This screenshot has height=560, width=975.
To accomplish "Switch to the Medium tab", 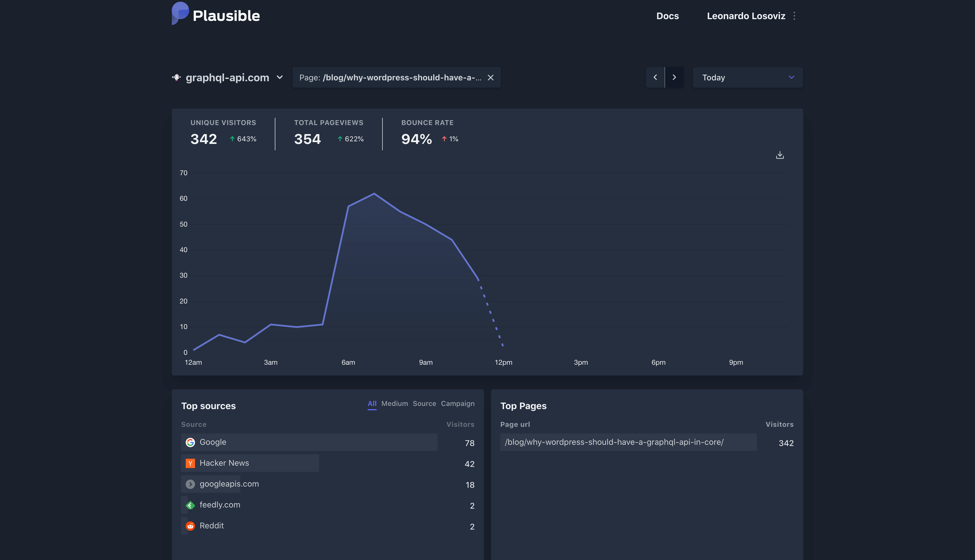I will point(395,404).
